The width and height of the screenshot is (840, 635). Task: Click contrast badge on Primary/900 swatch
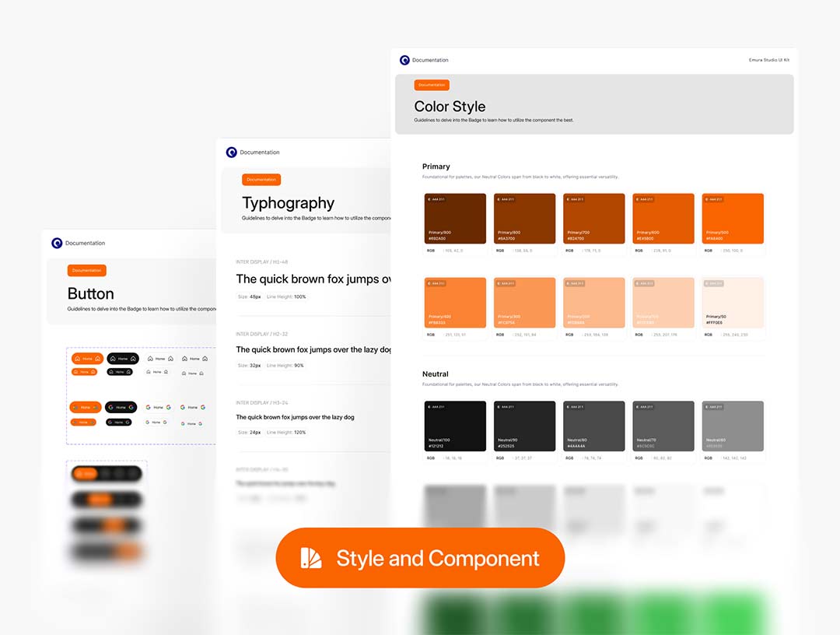(435, 199)
